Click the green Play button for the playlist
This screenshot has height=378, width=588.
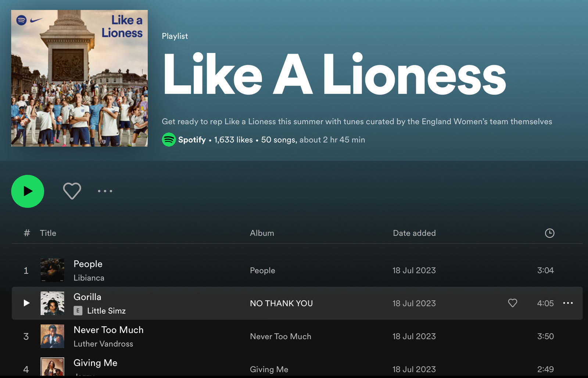28,191
